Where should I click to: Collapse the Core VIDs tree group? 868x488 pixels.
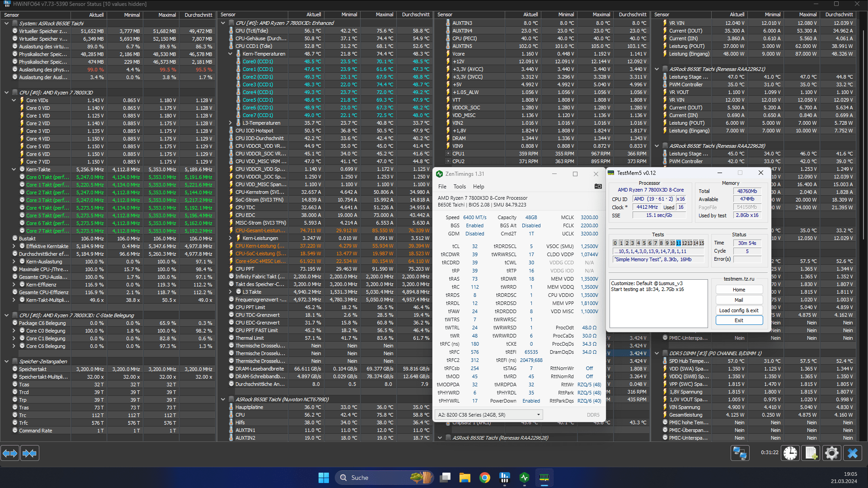14,100
